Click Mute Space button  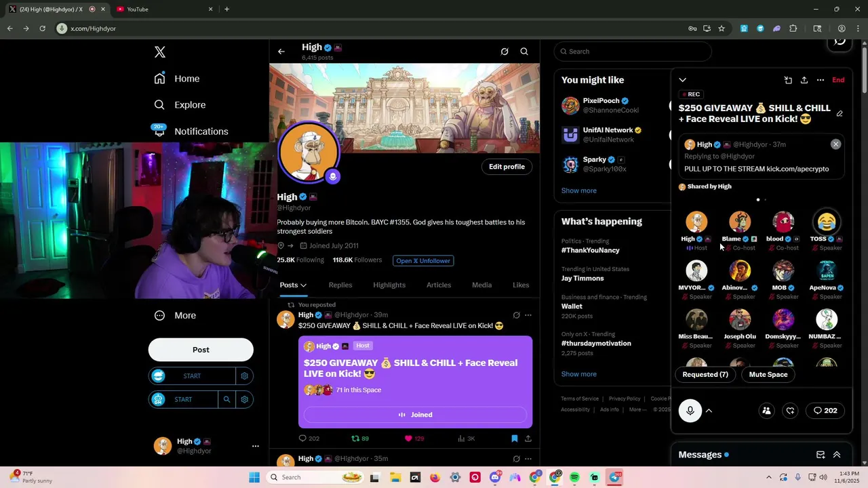[768, 374]
